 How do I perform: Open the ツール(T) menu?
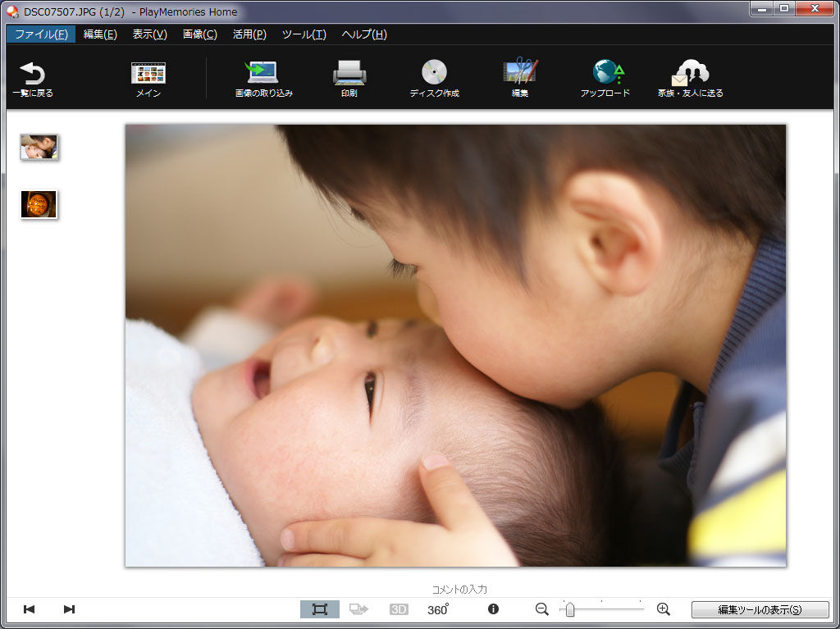[x=304, y=34]
